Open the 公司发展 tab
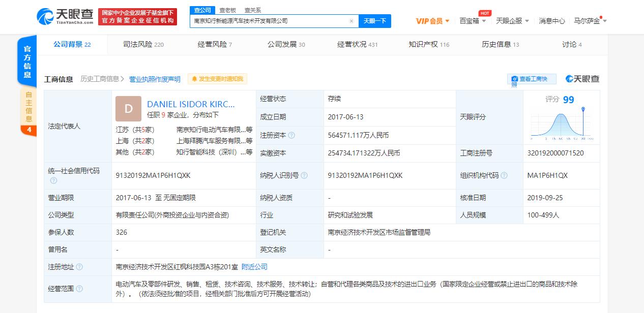Screen dimensions: 644x313 coord(286,44)
